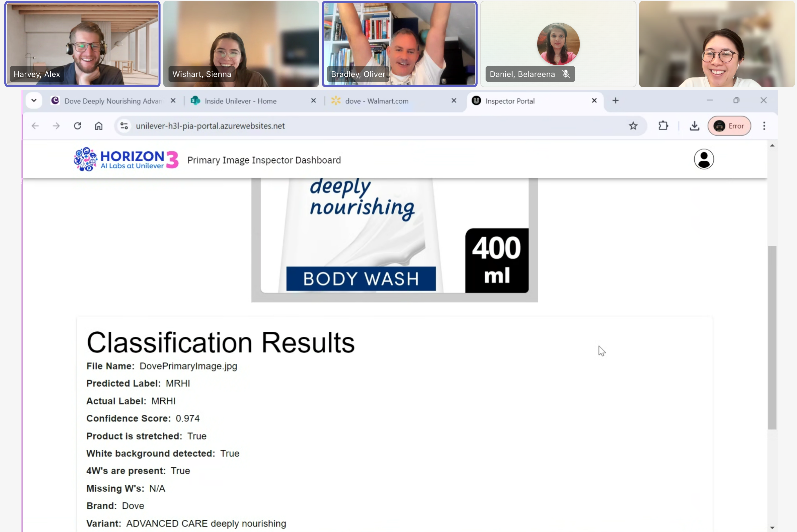
Task: Close the dove - Walmart.com tab
Action: tap(454, 101)
